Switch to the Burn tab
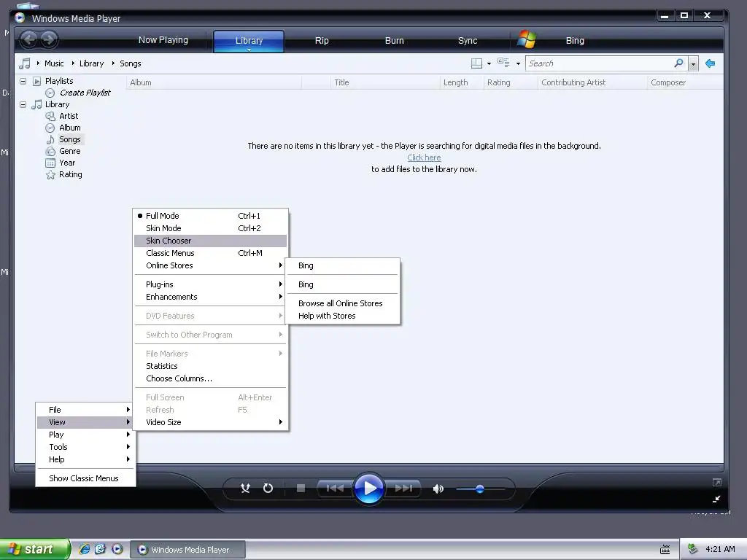 (x=395, y=41)
